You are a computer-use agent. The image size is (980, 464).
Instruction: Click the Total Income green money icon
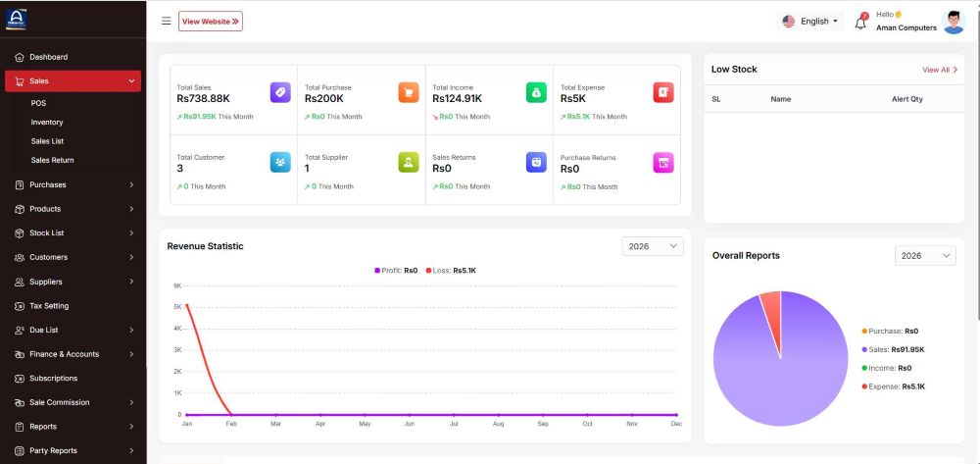[x=536, y=92]
